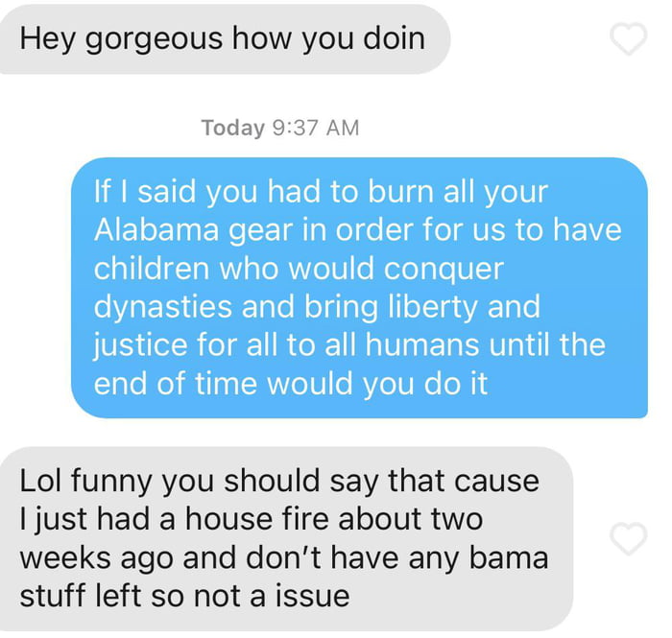672x638 pixels.
Task: Like the "Hey gorgeous how you doin" message
Action: [628, 39]
